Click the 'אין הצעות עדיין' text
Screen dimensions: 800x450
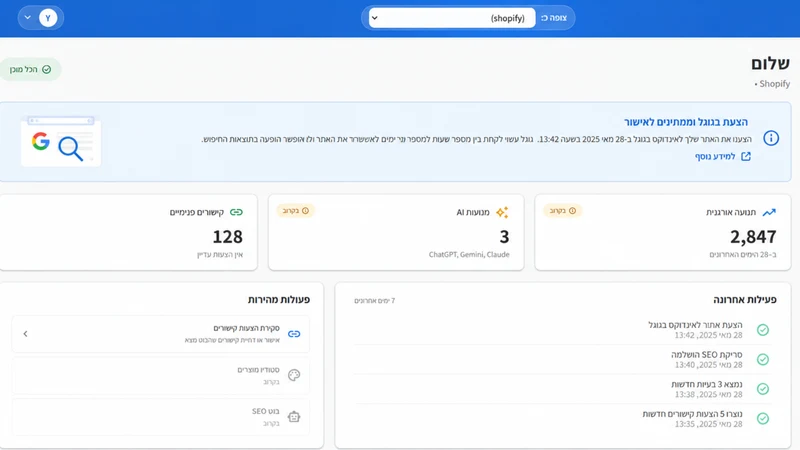click(220, 255)
